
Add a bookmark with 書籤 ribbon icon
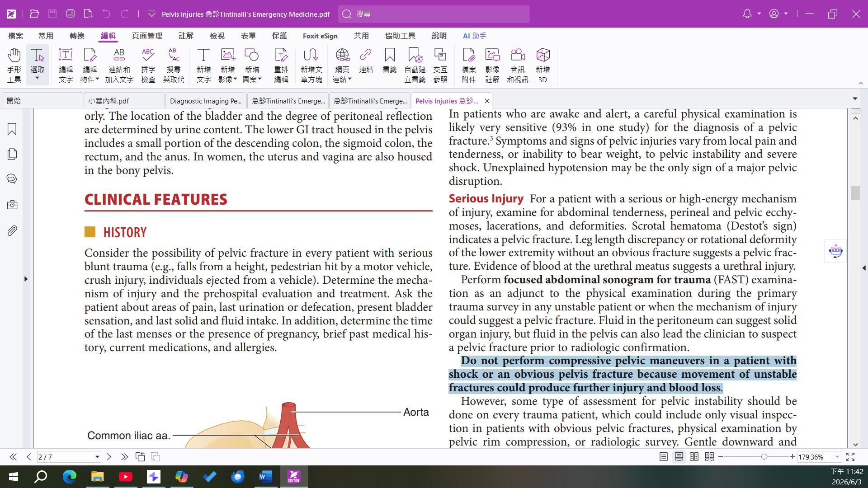pyautogui.click(x=390, y=61)
